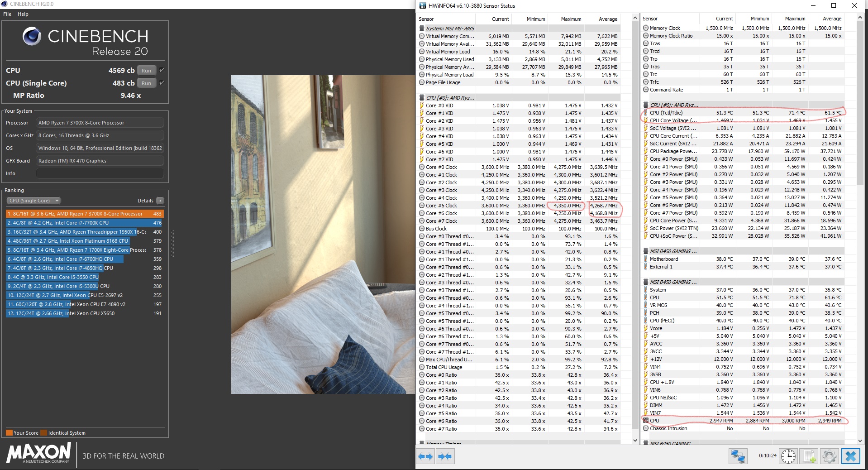Toggle the checkmark next to CPU (Single Core) Run

point(162,83)
